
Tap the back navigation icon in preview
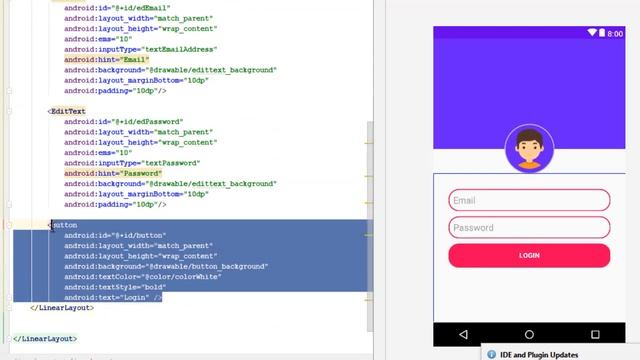click(x=463, y=334)
